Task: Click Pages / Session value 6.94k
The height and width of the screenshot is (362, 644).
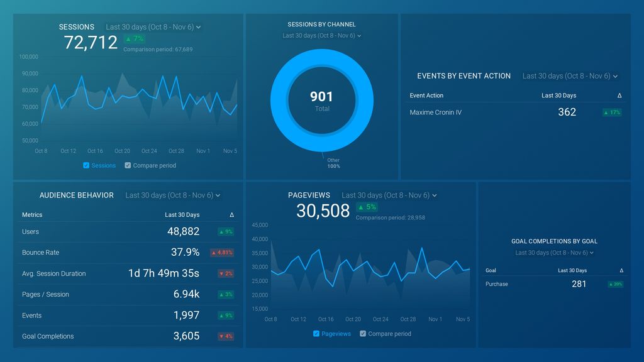Action: (186, 294)
